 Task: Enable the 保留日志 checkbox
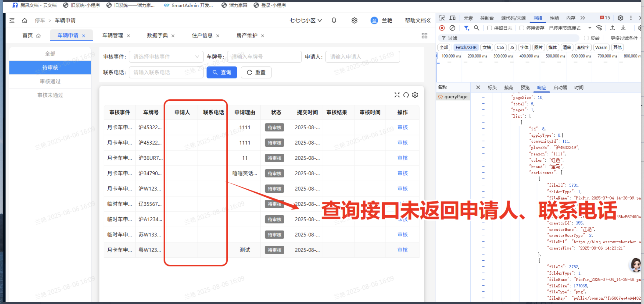[x=489, y=28]
